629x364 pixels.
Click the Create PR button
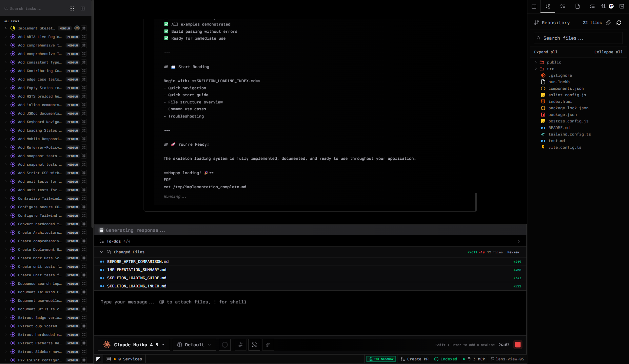414,359
